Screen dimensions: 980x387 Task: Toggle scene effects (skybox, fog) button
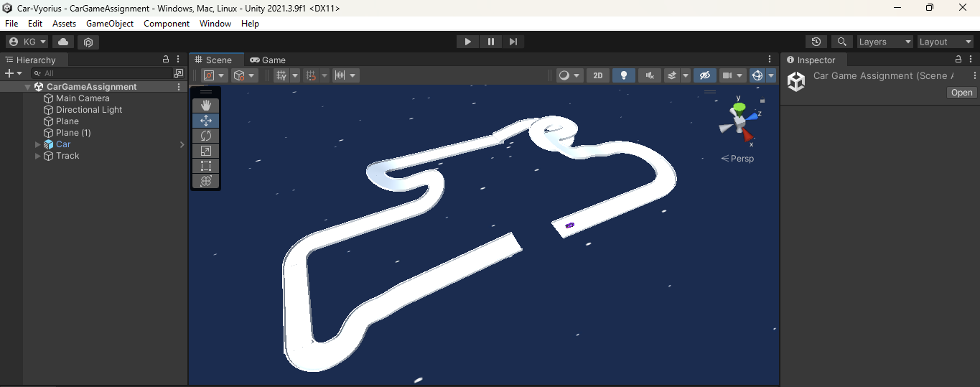coord(672,75)
